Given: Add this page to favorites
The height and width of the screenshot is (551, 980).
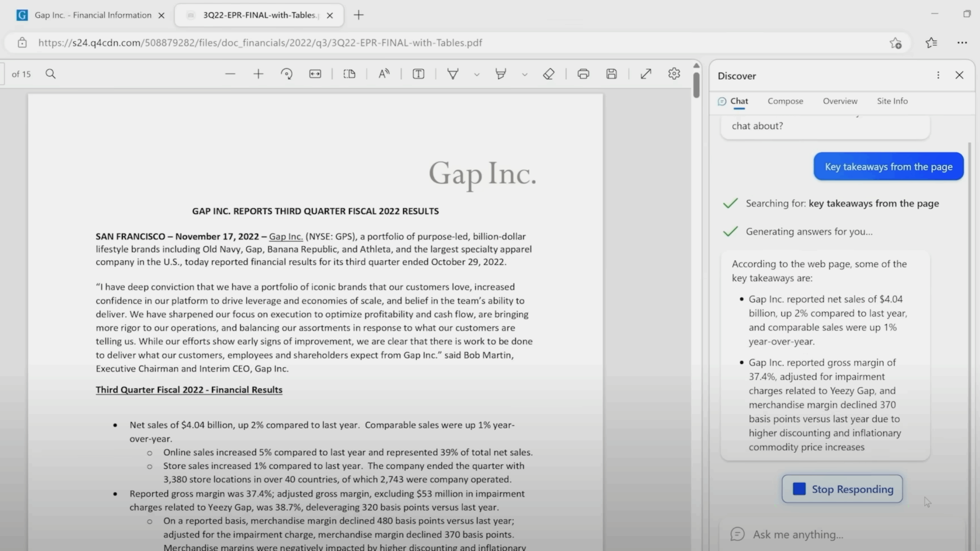Looking at the screenshot, I should [x=896, y=43].
